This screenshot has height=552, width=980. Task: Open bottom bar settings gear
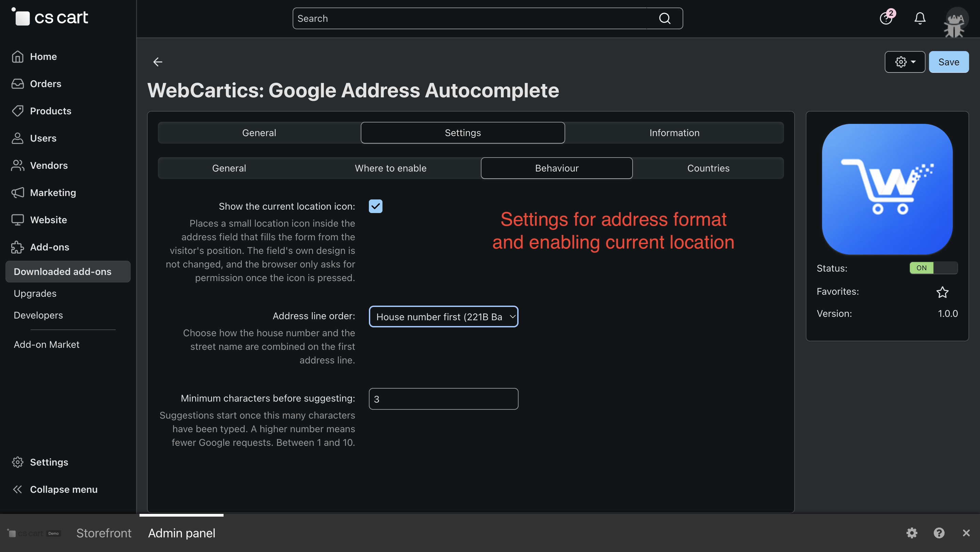pyautogui.click(x=912, y=533)
